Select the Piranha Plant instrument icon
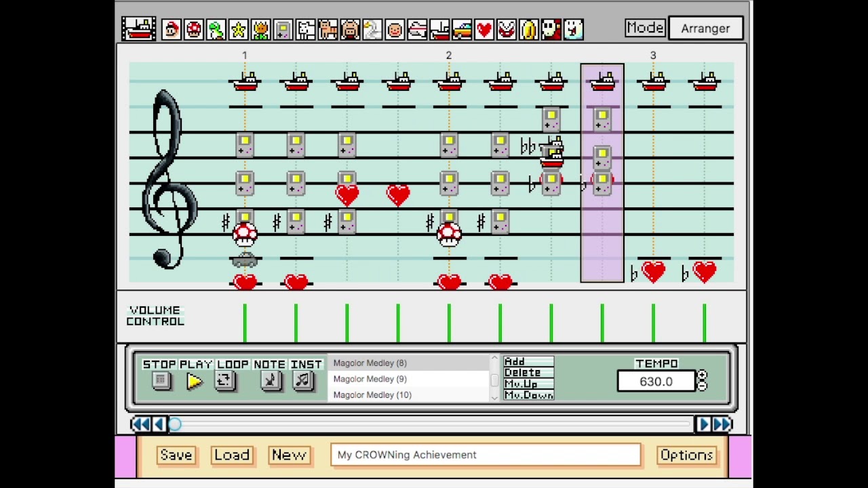Screen dimensions: 868x488 (507, 29)
